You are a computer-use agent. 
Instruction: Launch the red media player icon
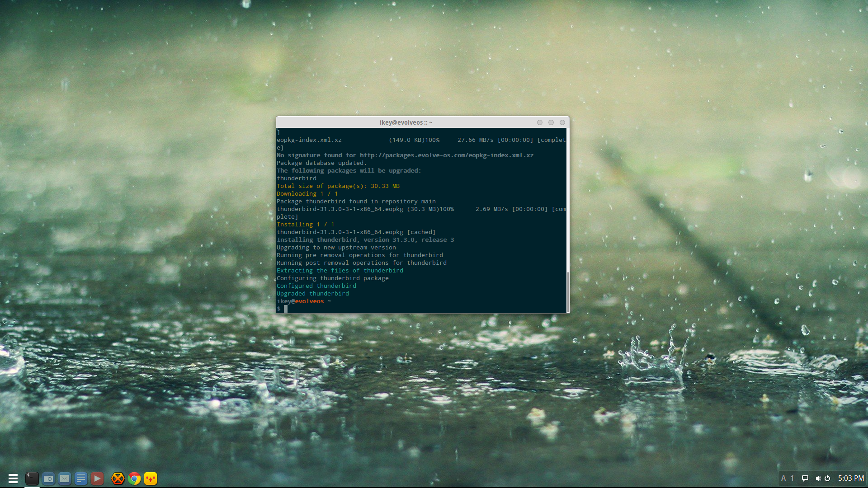pyautogui.click(x=97, y=478)
